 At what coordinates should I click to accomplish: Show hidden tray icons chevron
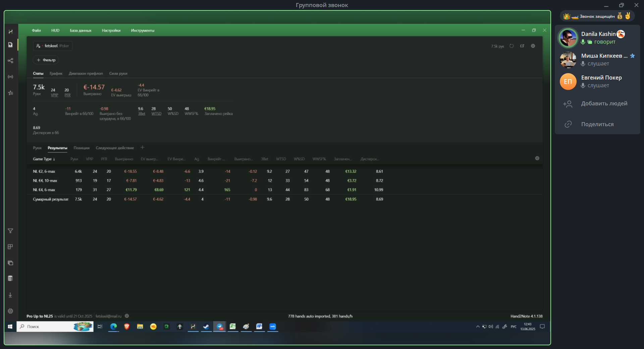[x=478, y=327]
